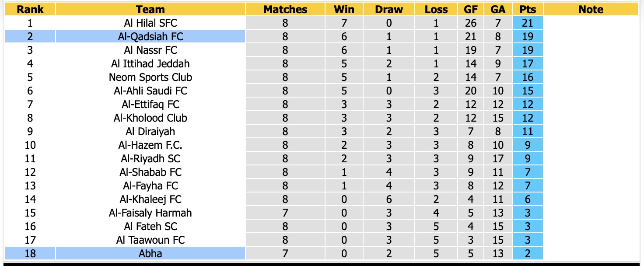Click the Rank column header

pyautogui.click(x=30, y=9)
